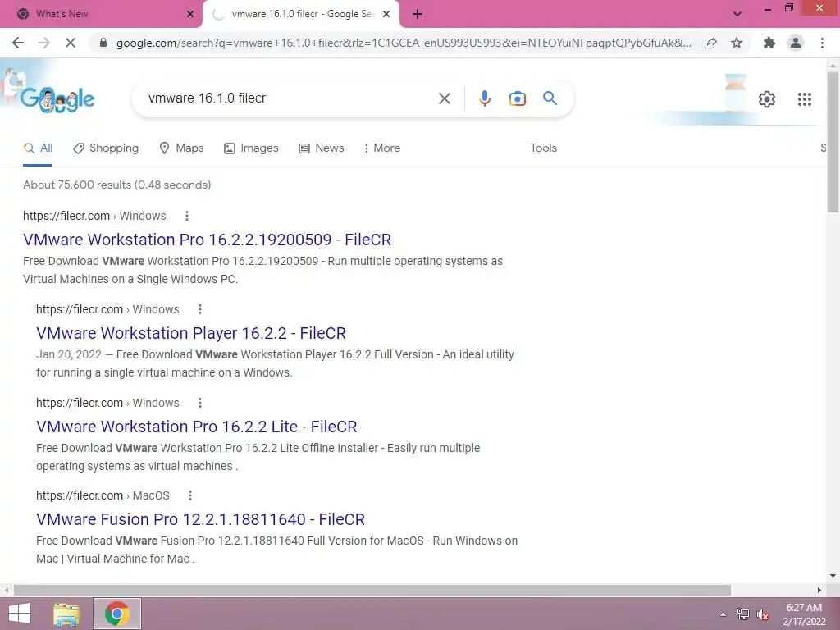
Task: Open options for Fusion Pro MacOS result
Action: point(189,495)
